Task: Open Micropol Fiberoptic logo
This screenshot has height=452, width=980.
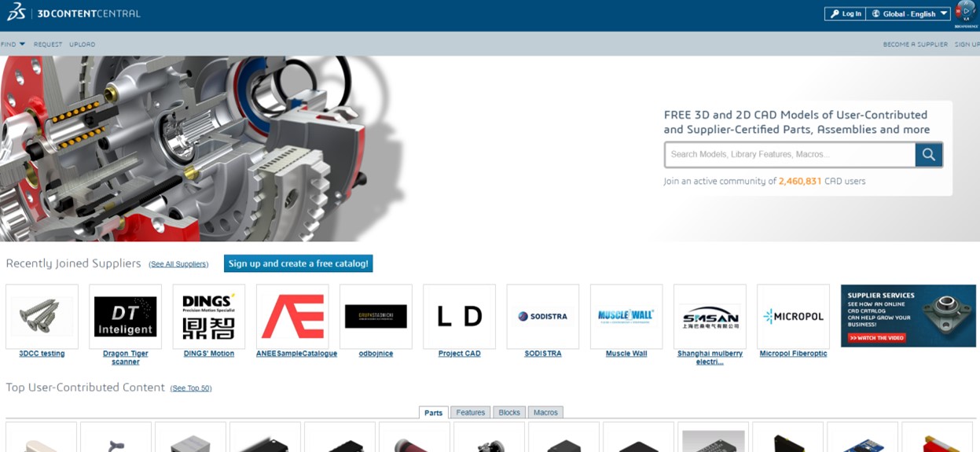Action: [793, 317]
